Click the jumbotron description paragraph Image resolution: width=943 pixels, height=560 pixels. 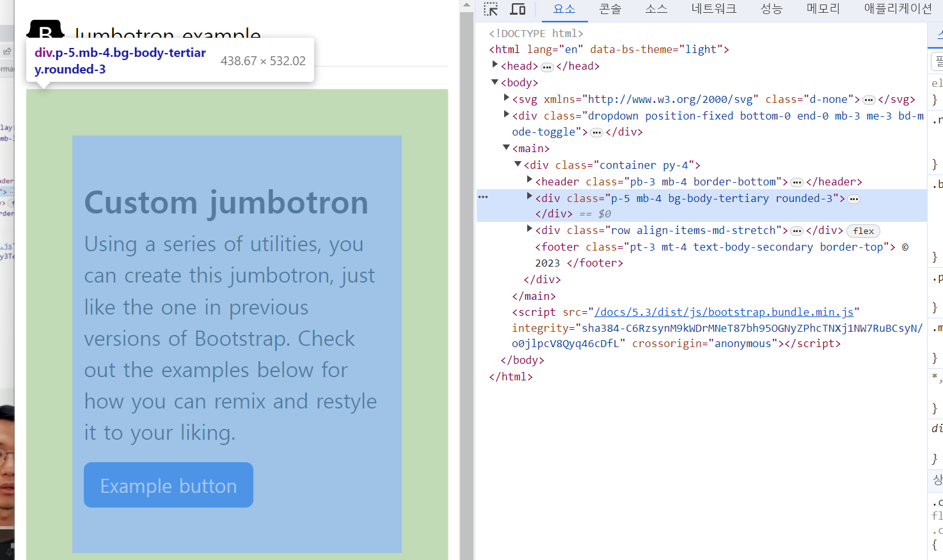[x=230, y=338]
